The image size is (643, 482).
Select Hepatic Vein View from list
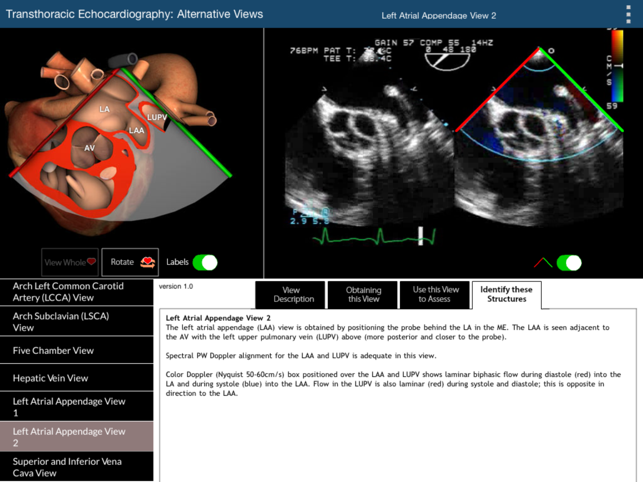[x=77, y=378]
